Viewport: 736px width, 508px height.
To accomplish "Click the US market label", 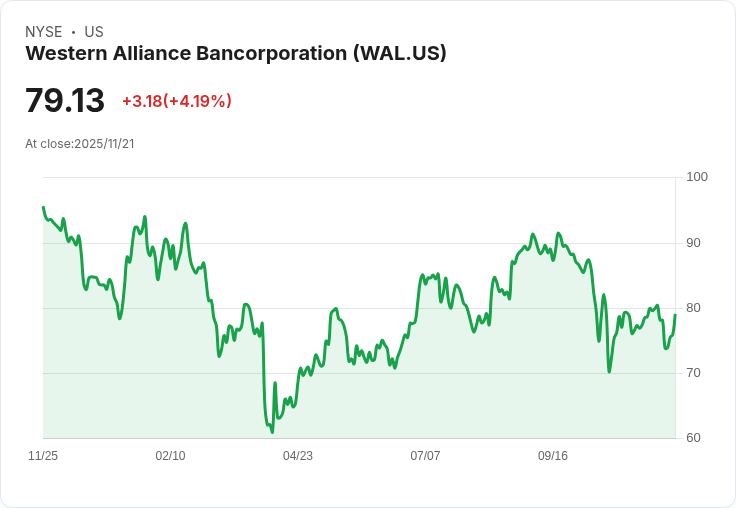I will (94, 32).
